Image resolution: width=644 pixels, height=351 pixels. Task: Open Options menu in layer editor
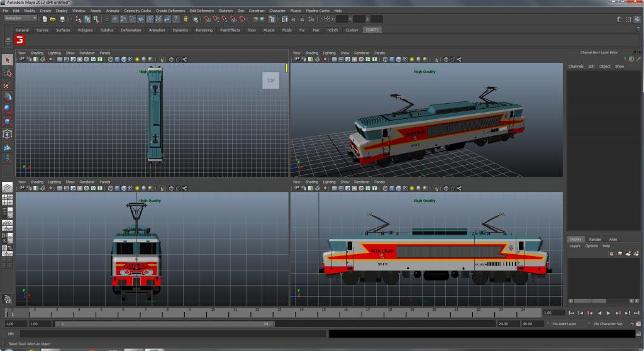[591, 246]
